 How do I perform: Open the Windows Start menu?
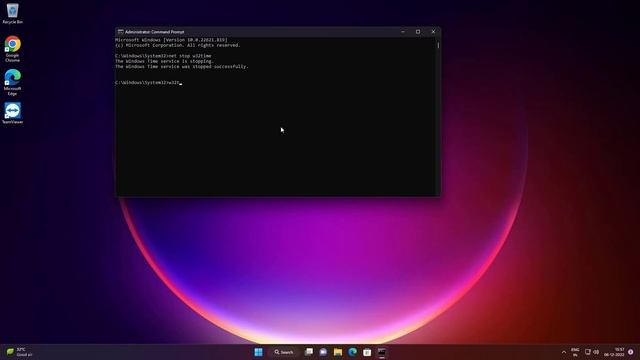(258, 352)
